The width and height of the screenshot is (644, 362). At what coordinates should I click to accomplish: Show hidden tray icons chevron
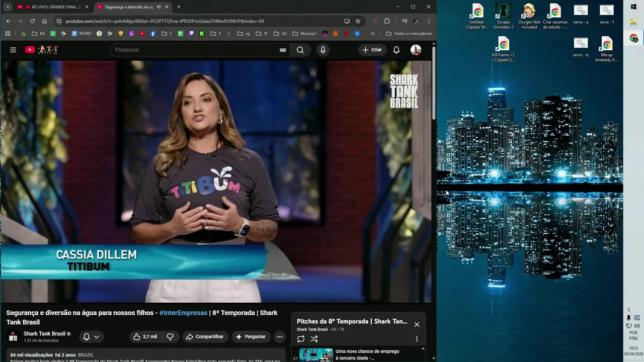click(x=628, y=310)
